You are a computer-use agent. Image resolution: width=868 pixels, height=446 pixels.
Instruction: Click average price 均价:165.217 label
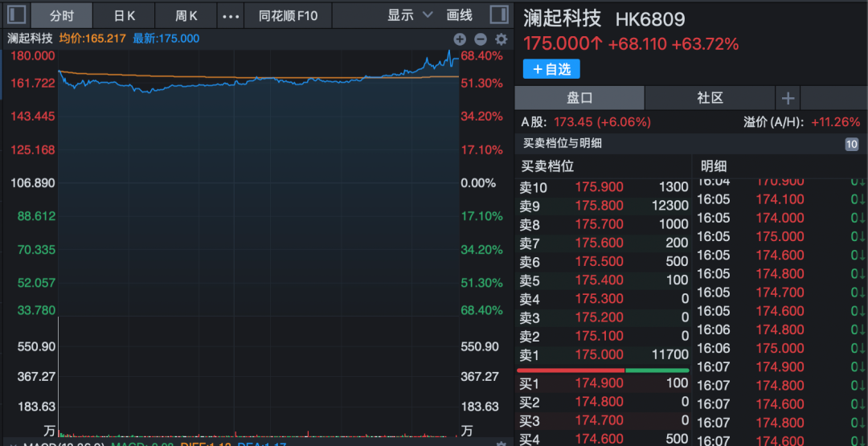(92, 39)
